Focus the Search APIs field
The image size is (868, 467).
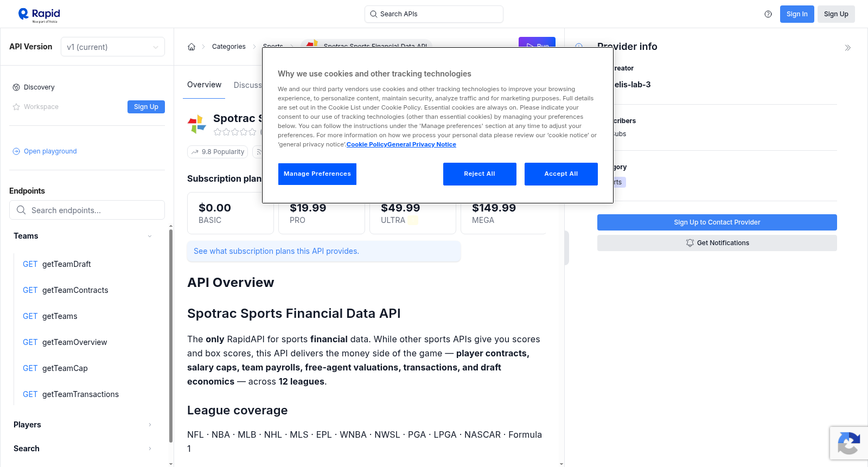coord(434,14)
